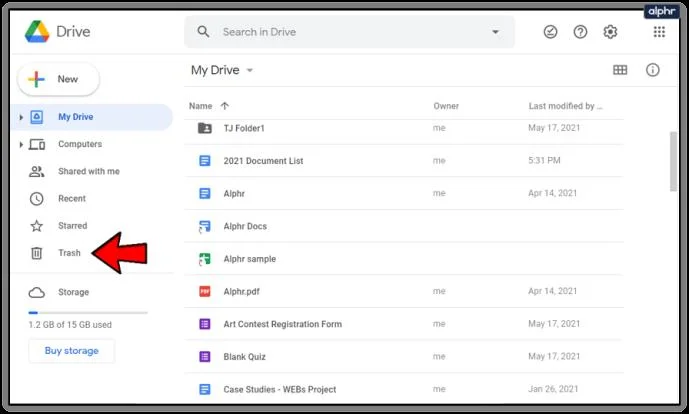689x414 pixels.
Task: Open the Google apps grid icon
Action: [x=659, y=32]
